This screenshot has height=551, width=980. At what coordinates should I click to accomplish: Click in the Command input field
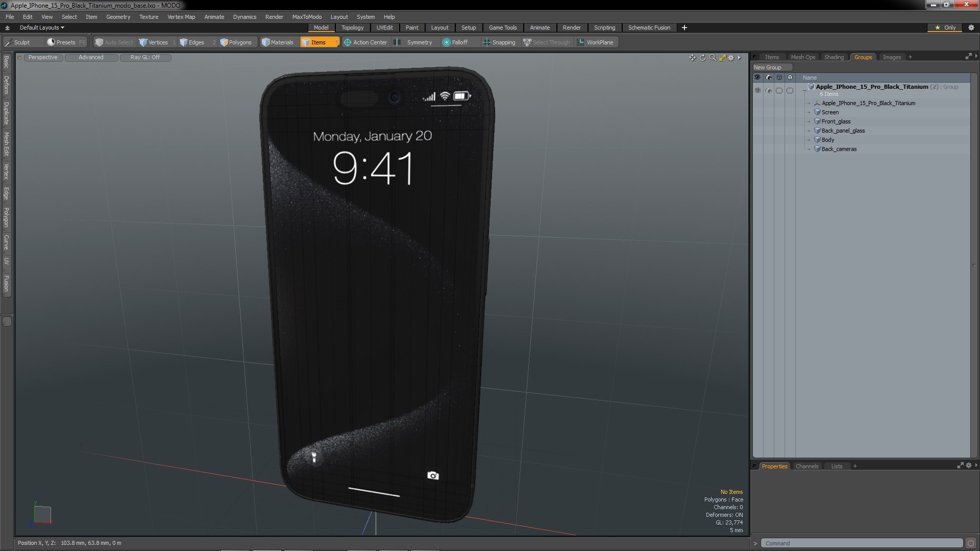862,543
